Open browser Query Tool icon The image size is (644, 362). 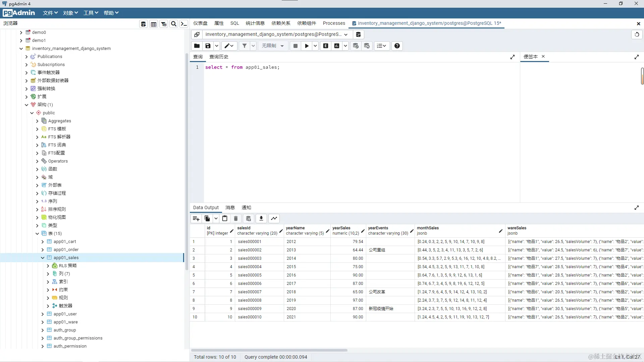144,24
